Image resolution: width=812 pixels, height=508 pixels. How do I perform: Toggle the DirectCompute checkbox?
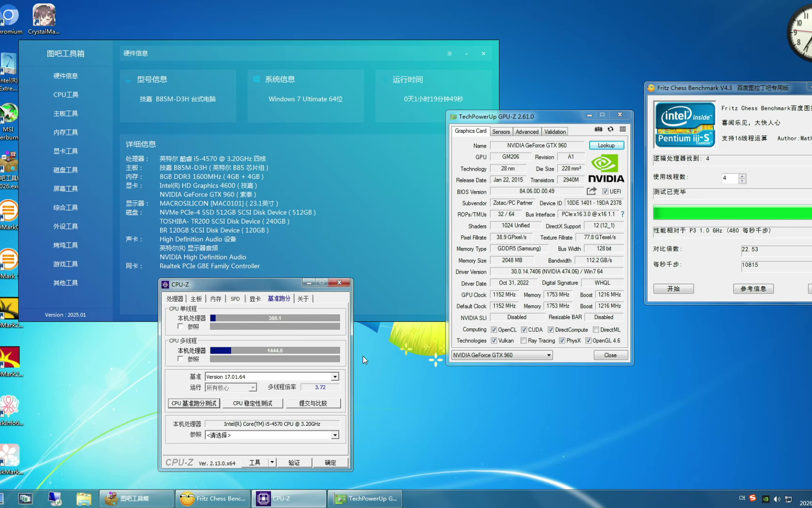point(551,330)
